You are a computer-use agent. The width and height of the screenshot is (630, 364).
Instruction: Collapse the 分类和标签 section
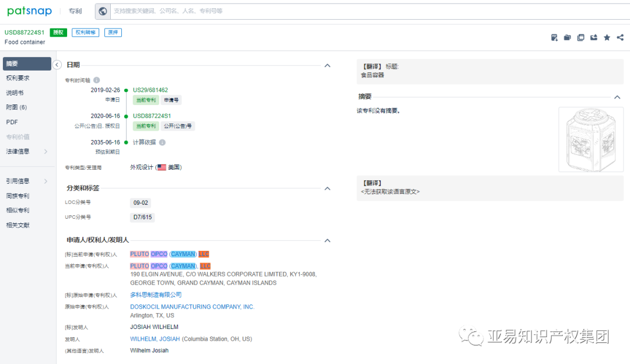pyautogui.click(x=327, y=188)
